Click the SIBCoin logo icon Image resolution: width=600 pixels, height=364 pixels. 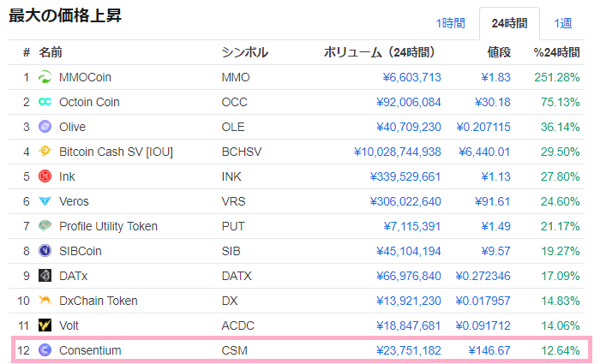click(x=45, y=251)
